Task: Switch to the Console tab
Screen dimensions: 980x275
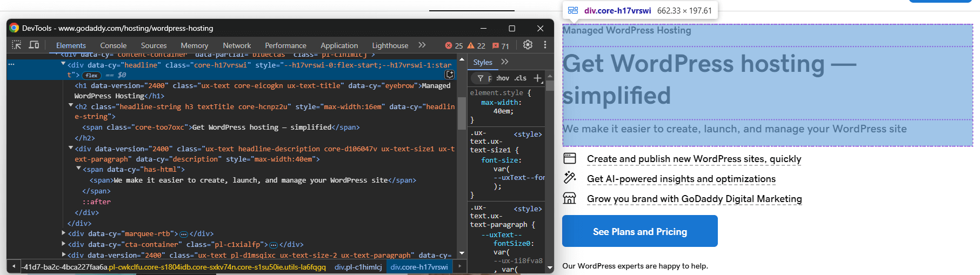Action: click(x=113, y=46)
